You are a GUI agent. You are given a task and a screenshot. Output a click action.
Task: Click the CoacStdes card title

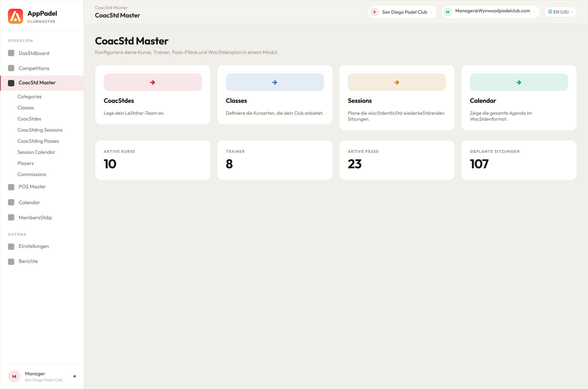[119, 101]
